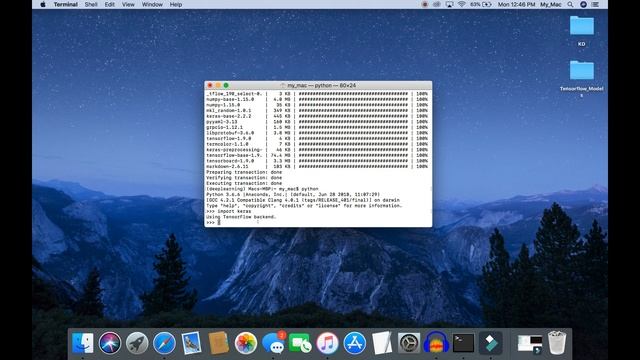Open Audacity headphones icon in Dock

(x=436, y=342)
